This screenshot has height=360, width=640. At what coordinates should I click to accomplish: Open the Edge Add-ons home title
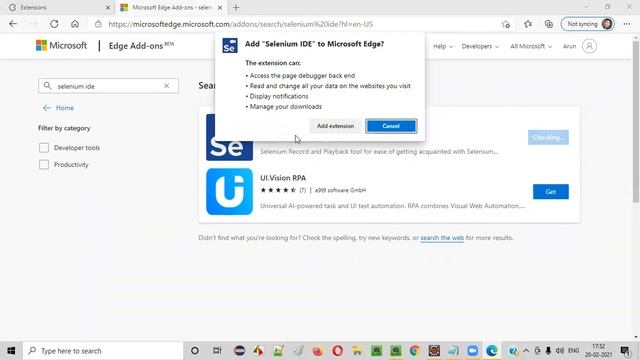click(x=141, y=46)
